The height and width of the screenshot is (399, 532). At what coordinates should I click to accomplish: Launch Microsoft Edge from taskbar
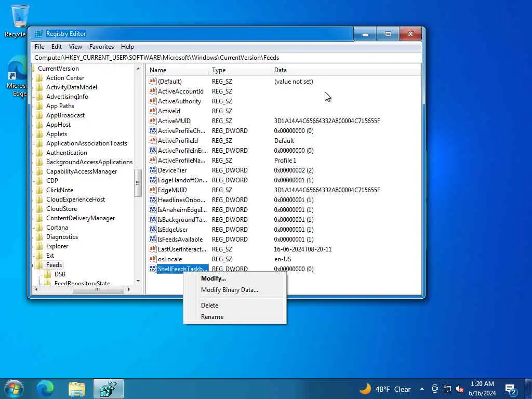[45, 389]
